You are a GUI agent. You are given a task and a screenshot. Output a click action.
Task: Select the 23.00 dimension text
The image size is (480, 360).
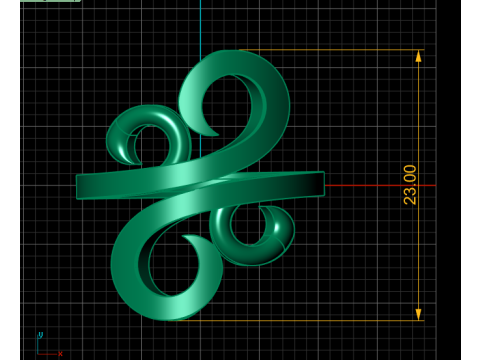(410, 185)
